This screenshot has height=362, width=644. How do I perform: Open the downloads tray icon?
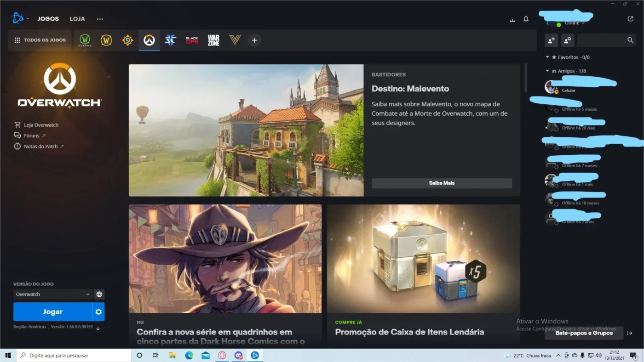pos(512,19)
